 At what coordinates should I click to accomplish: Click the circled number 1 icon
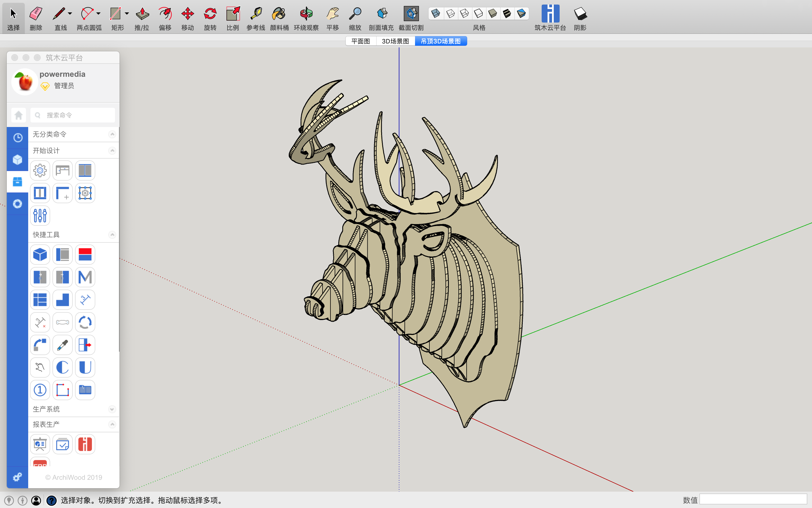tap(40, 390)
